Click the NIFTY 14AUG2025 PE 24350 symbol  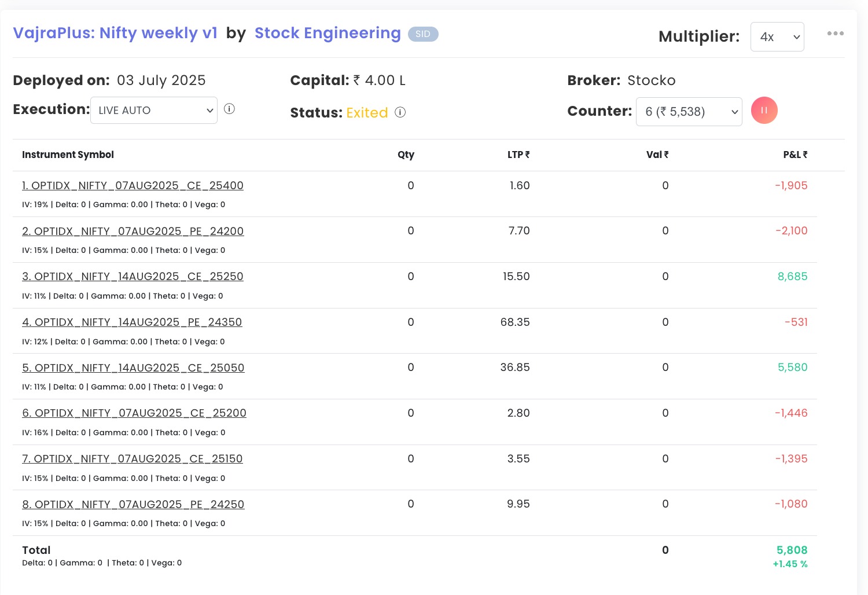(132, 322)
